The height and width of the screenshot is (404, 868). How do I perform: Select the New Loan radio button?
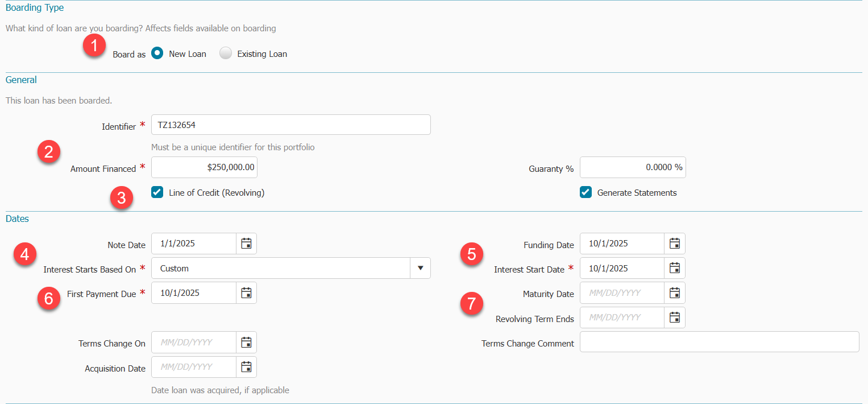pyautogui.click(x=157, y=53)
